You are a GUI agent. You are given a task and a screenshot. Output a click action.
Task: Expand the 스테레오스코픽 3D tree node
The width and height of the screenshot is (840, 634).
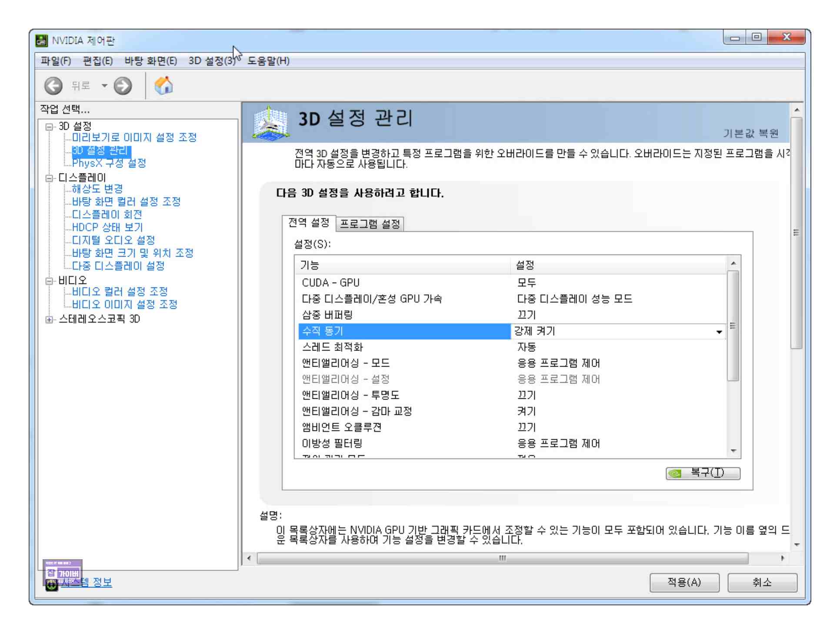tap(49, 320)
